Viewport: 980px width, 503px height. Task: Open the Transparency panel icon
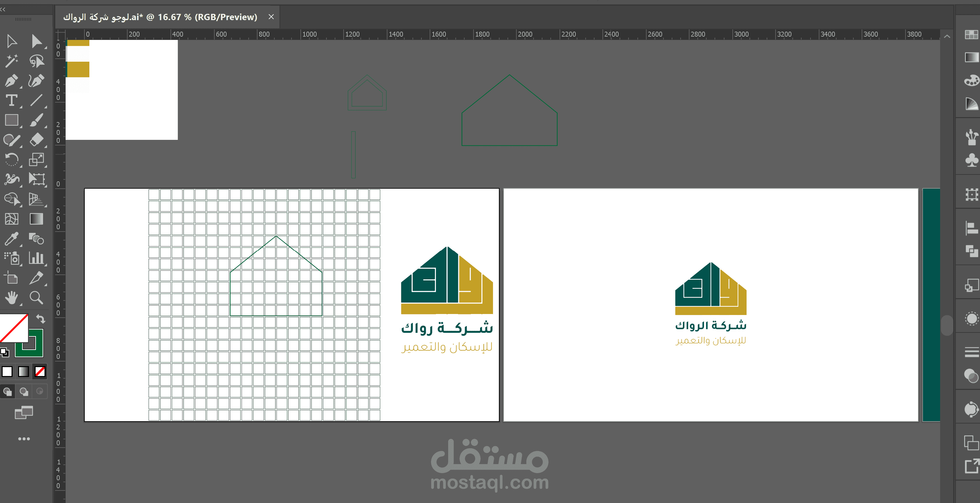click(971, 376)
